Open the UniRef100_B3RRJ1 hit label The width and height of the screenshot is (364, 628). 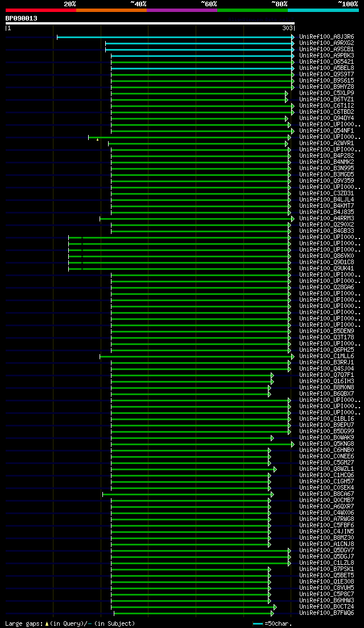pos(326,363)
